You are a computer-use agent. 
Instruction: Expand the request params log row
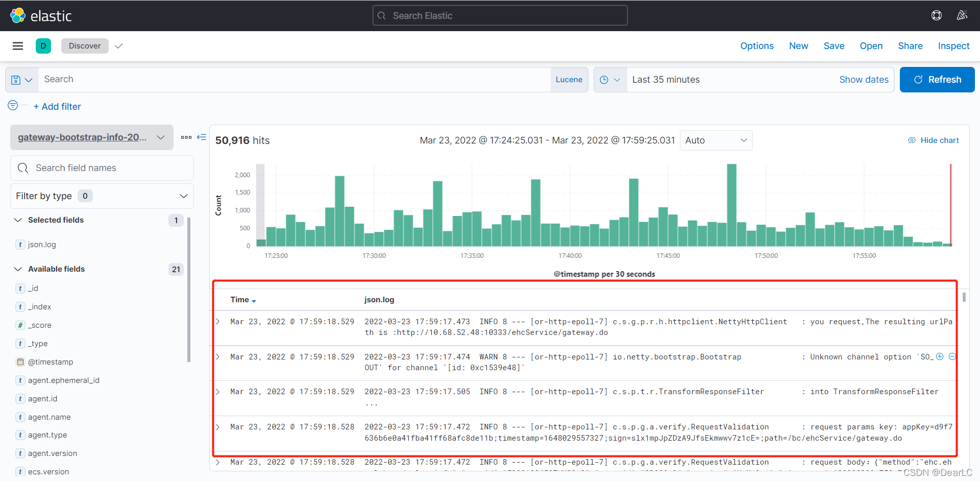pos(218,427)
